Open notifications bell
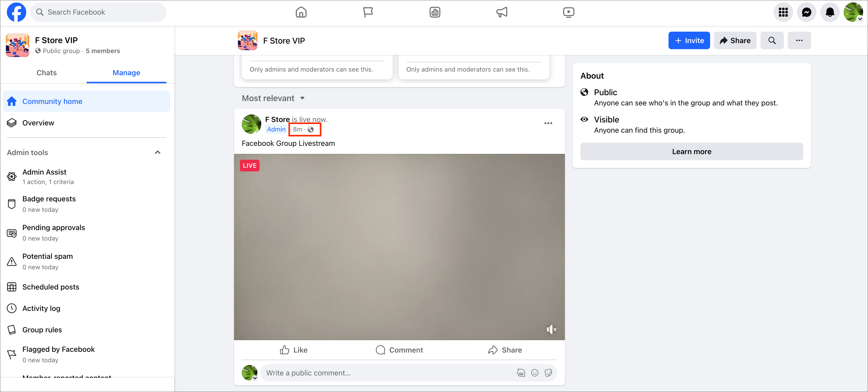 point(830,12)
